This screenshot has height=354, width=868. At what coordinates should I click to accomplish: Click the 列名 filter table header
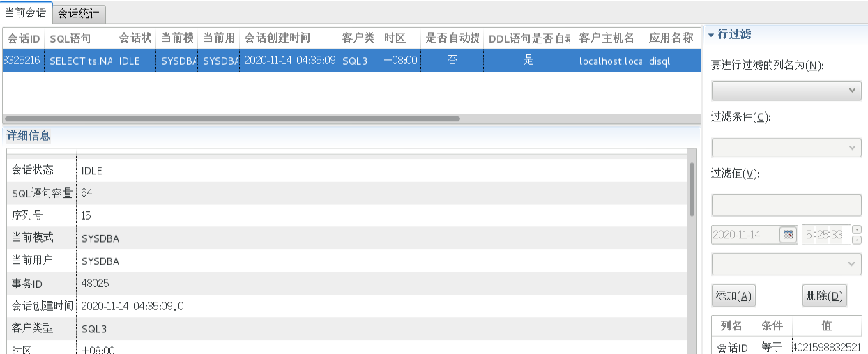click(x=731, y=326)
